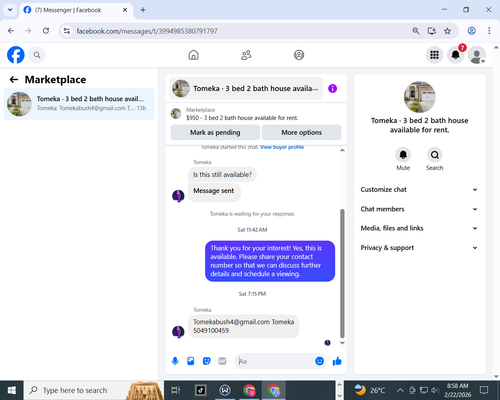Open the Facebook menu grid icon

pos(434,55)
